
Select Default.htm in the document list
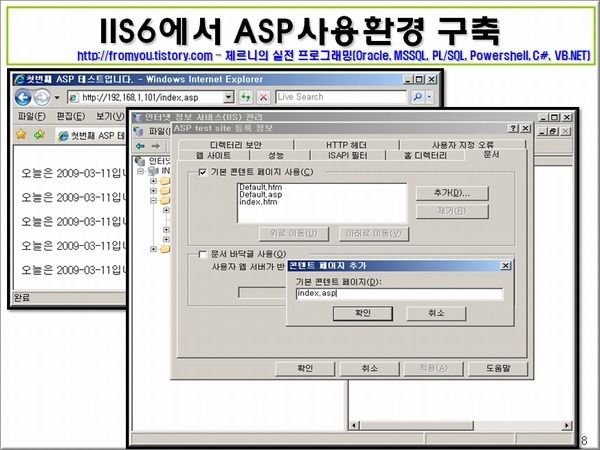(261, 187)
